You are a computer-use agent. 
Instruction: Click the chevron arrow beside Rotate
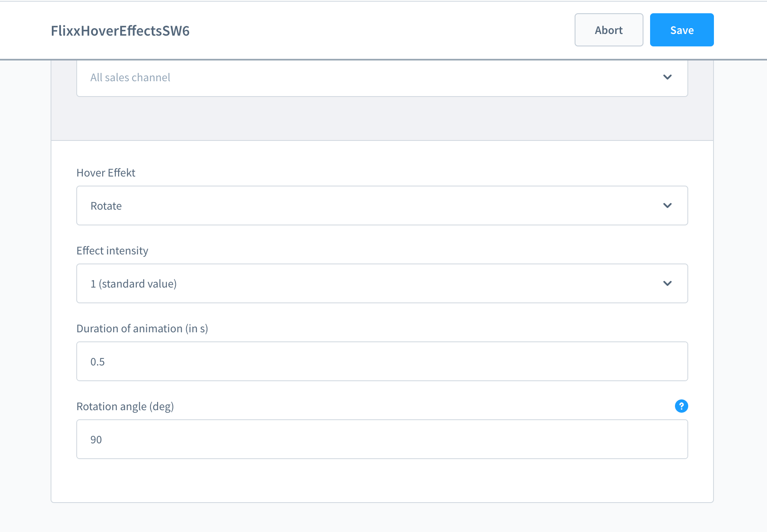tap(667, 206)
